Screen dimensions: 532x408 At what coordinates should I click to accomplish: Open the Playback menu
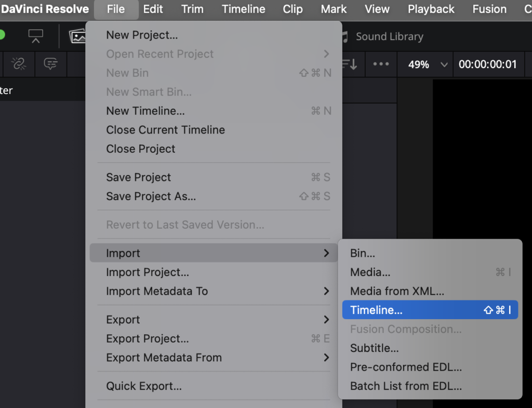431,9
